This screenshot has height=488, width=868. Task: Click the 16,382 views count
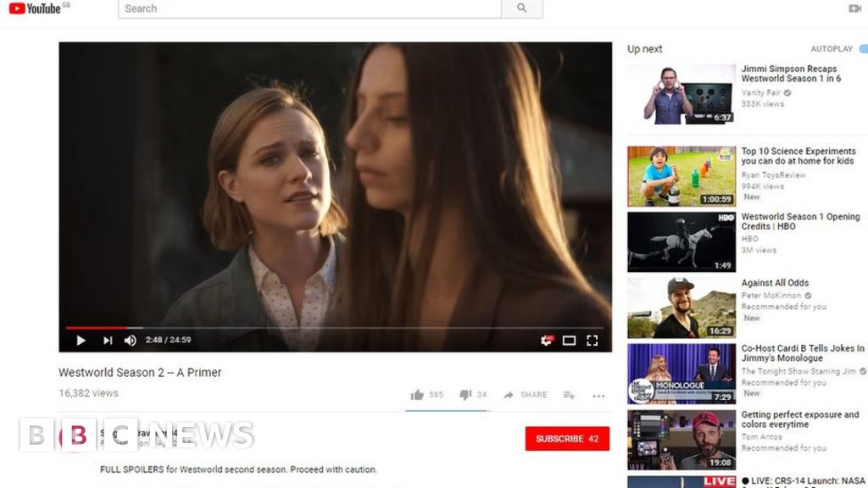88,393
